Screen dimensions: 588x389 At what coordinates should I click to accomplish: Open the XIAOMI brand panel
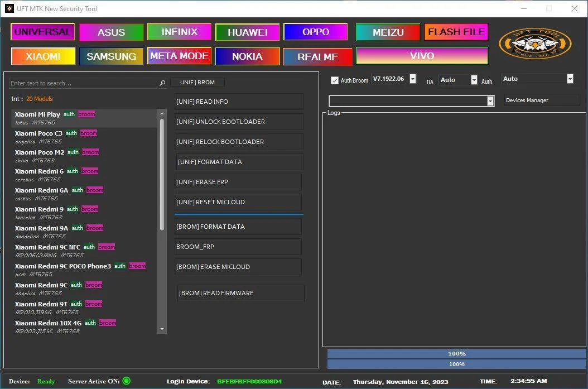(x=43, y=56)
